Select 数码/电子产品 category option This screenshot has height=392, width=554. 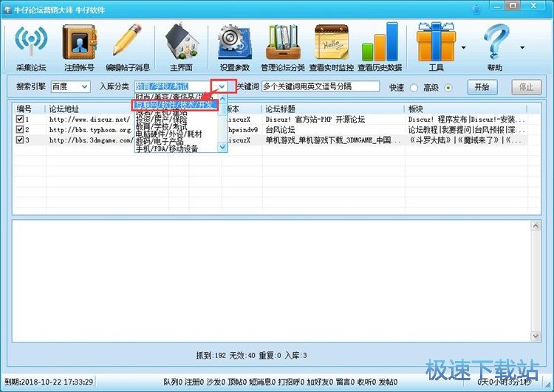[x=160, y=141]
